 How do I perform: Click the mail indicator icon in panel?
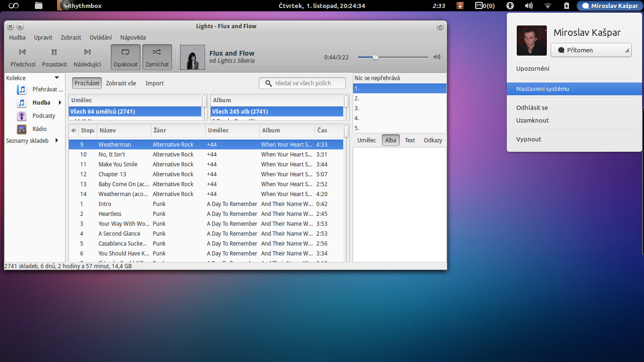485,6
